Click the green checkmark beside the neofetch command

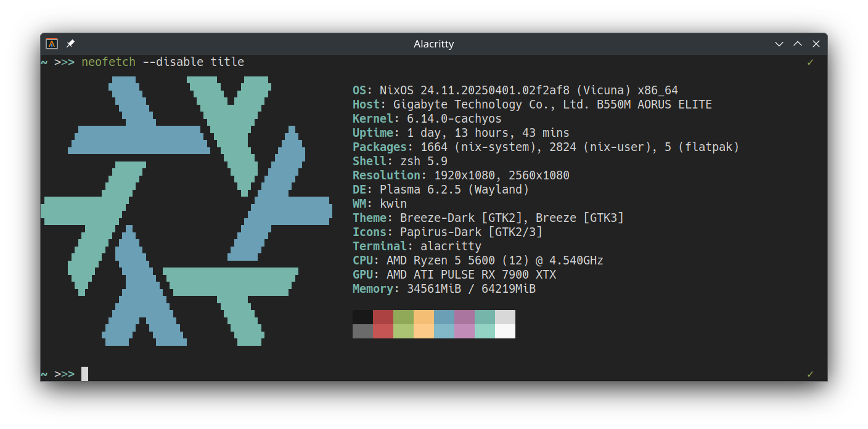tap(810, 62)
